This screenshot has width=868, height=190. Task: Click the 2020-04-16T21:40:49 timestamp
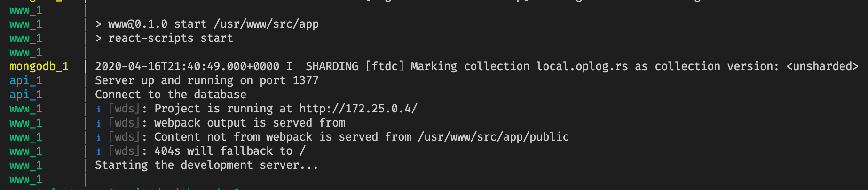(187, 66)
